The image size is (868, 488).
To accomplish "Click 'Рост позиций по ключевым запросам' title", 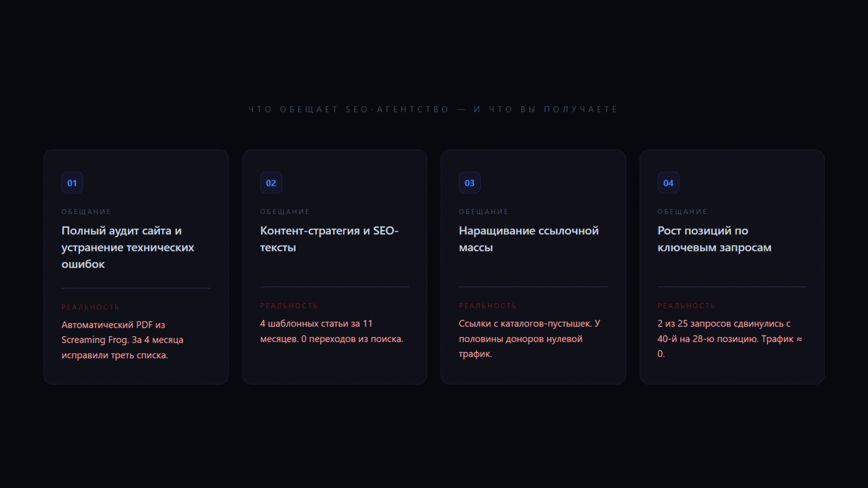I will [x=714, y=239].
